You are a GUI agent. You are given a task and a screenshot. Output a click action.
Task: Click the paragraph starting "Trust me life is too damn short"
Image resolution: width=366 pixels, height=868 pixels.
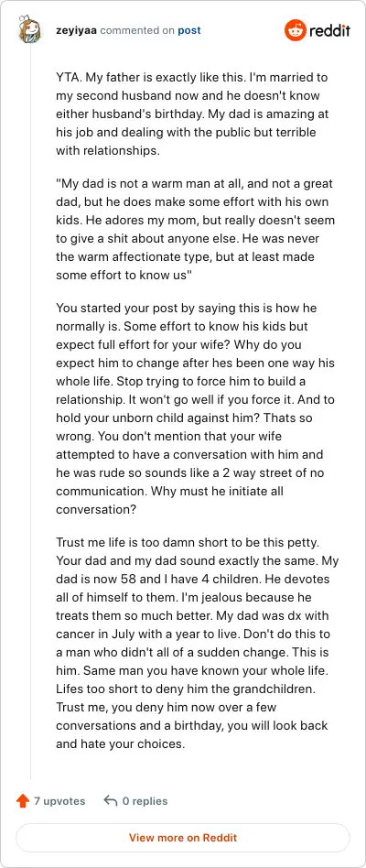pos(197,644)
